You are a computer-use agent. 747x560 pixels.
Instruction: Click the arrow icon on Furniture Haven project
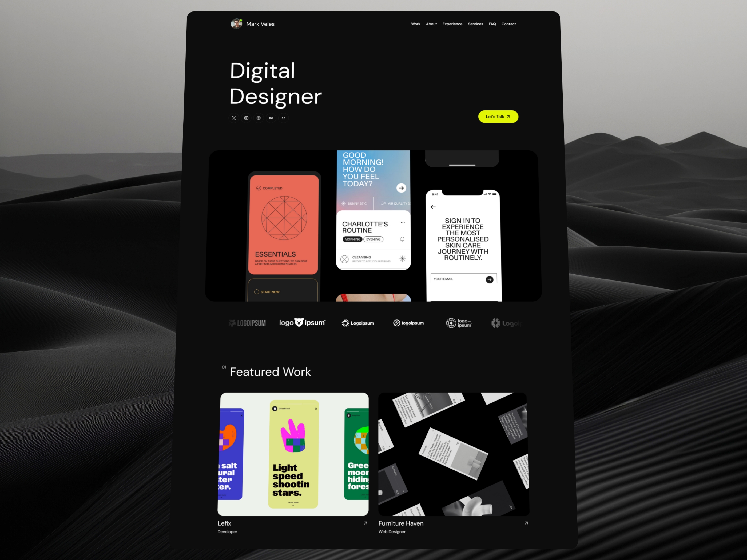pos(526,523)
